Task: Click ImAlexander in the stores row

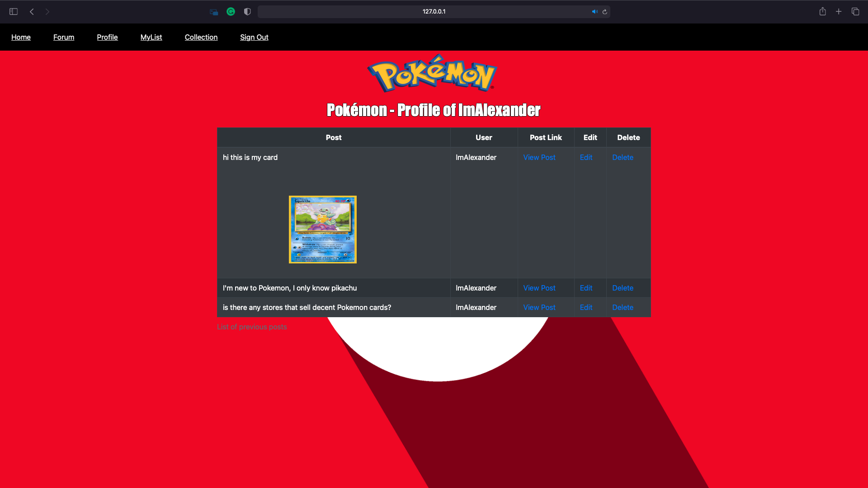Action: (476, 307)
